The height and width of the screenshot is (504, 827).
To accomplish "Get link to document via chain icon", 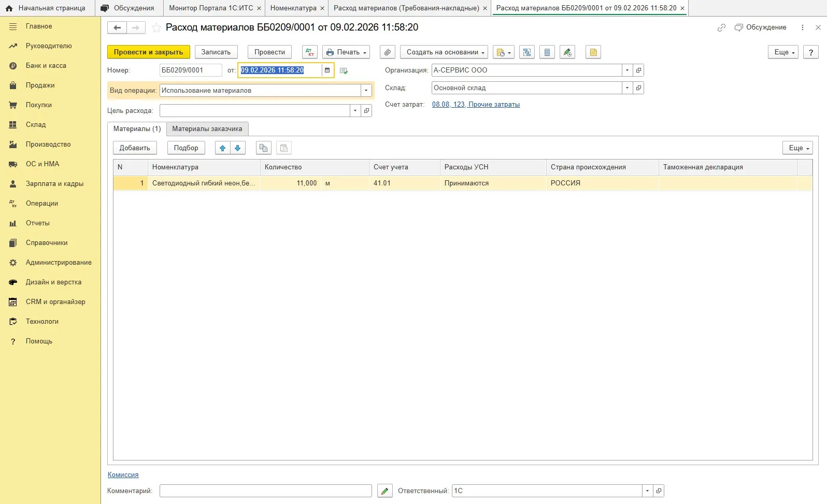I will tap(721, 28).
